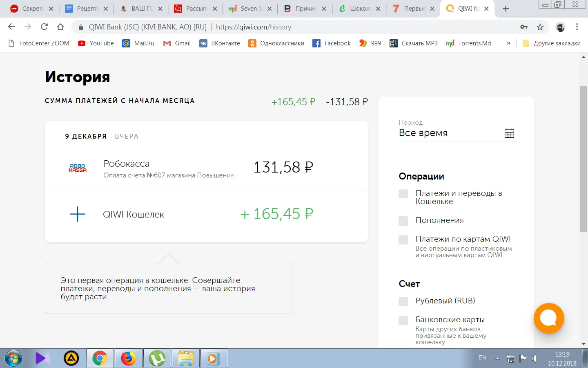Click the network icon in system tray

pyautogui.click(x=510, y=359)
